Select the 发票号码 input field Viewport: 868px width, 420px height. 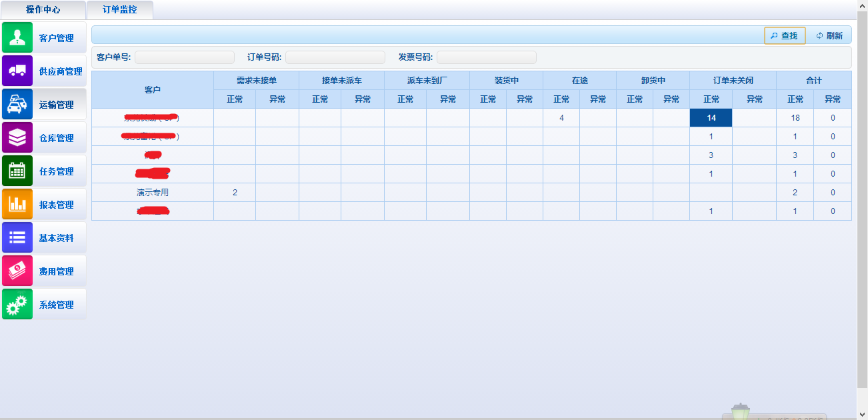487,57
